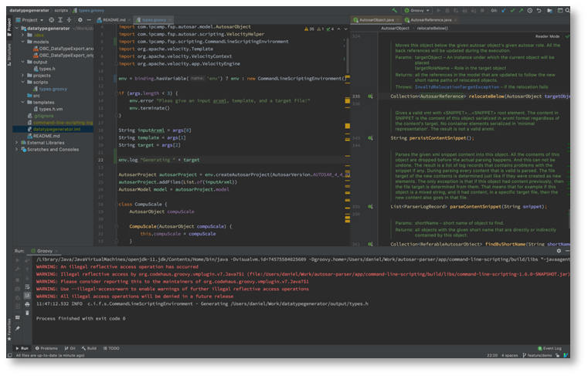Open the Event Log
This screenshot has height=376, width=588.
pyautogui.click(x=549, y=349)
